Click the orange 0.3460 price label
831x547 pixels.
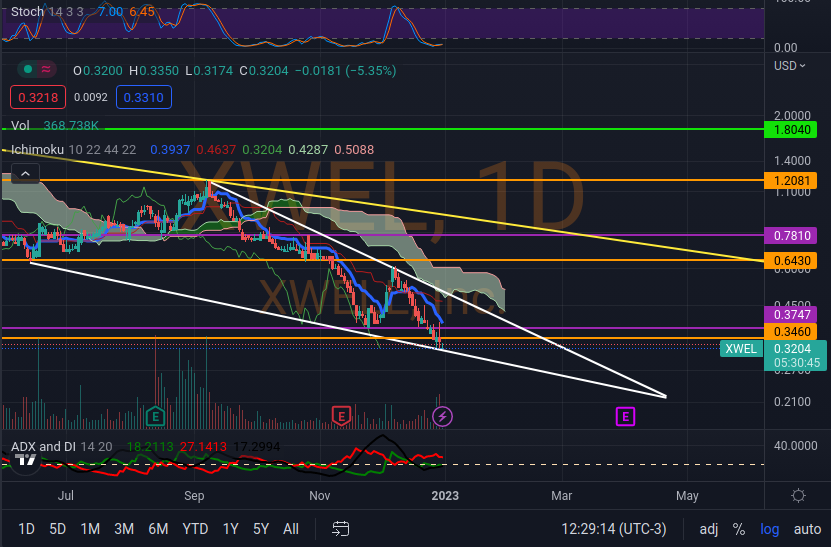[x=791, y=331]
